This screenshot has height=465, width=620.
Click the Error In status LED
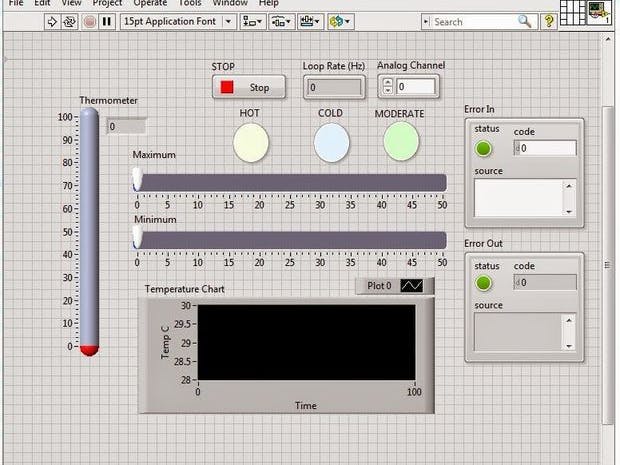click(484, 149)
